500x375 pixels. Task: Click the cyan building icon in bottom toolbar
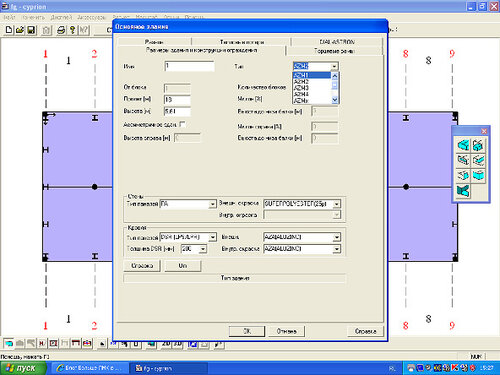tap(9, 343)
